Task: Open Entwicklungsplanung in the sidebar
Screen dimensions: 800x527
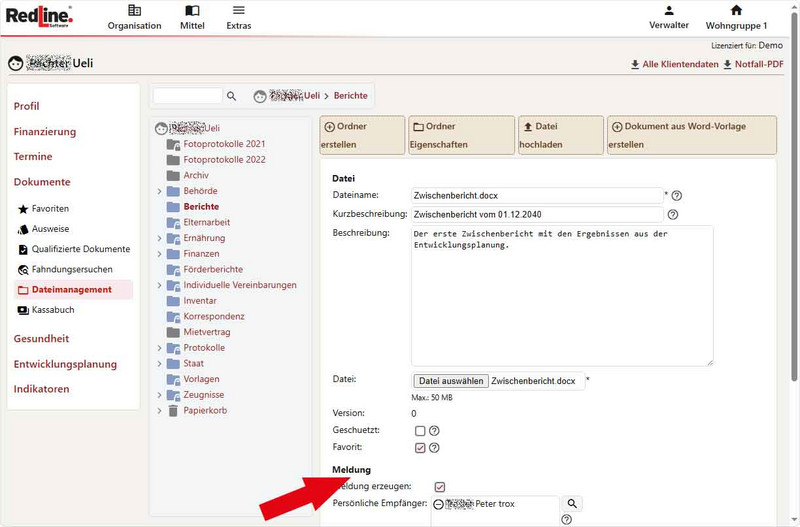Action: [x=65, y=364]
